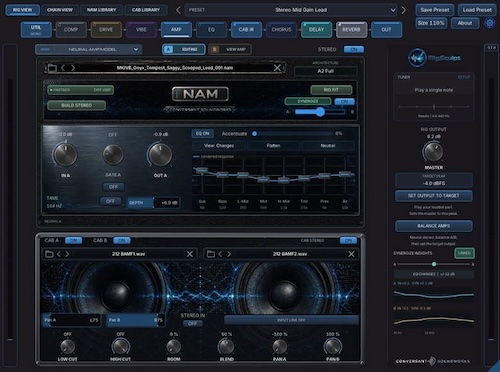Click the PAN A knob in cab section
Viewport: 500px width, 372px height.
(280, 347)
